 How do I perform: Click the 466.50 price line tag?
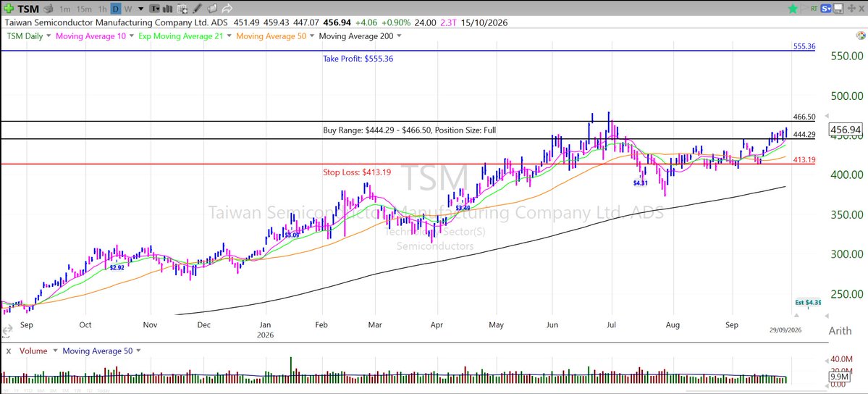tap(804, 117)
